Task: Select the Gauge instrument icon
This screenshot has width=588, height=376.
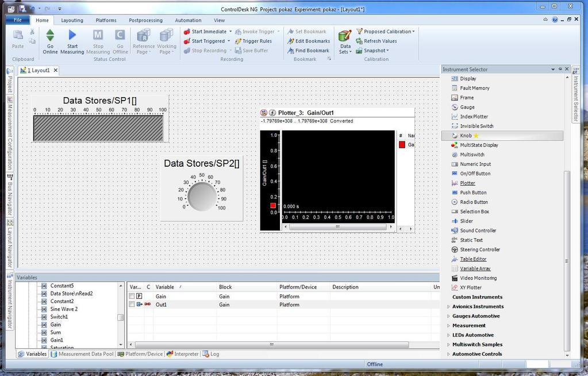Action: [x=455, y=107]
